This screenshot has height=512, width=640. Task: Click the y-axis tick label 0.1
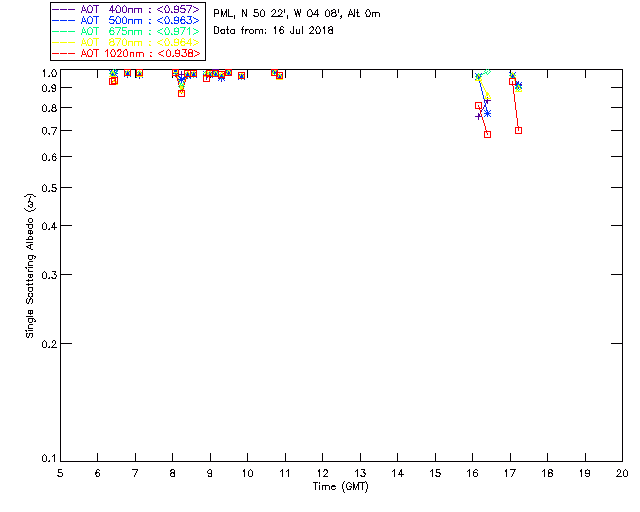49,459
